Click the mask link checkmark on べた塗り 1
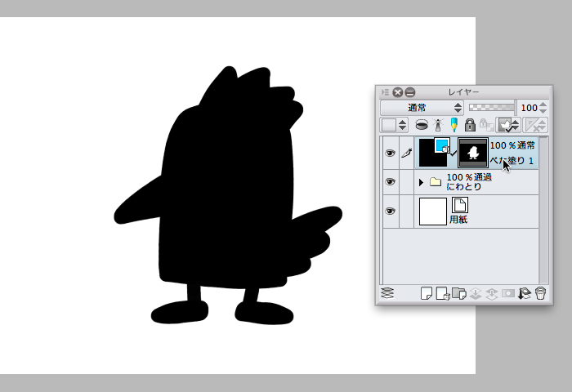 (x=453, y=154)
